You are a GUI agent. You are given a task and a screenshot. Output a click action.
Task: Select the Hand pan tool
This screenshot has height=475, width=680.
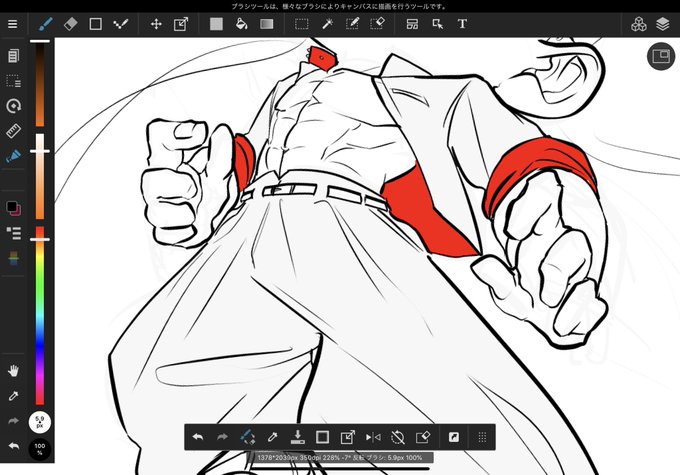click(13, 370)
